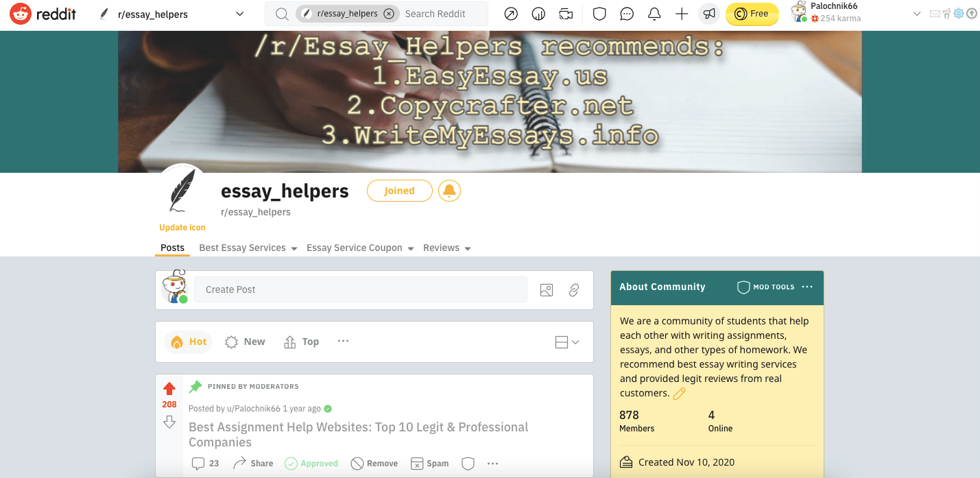Toggle notification bell next to Joined

(449, 190)
